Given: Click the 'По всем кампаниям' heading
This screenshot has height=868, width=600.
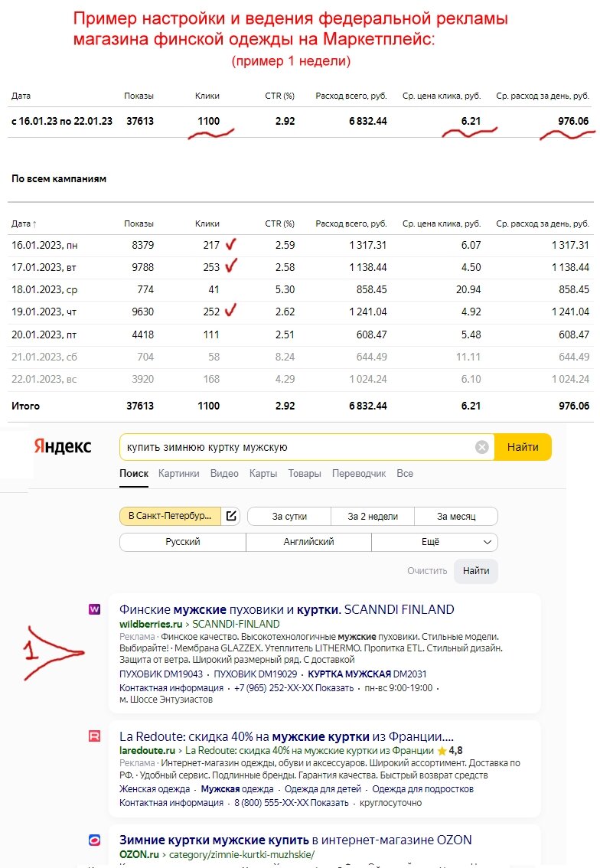Looking at the screenshot, I should pyautogui.click(x=59, y=178).
